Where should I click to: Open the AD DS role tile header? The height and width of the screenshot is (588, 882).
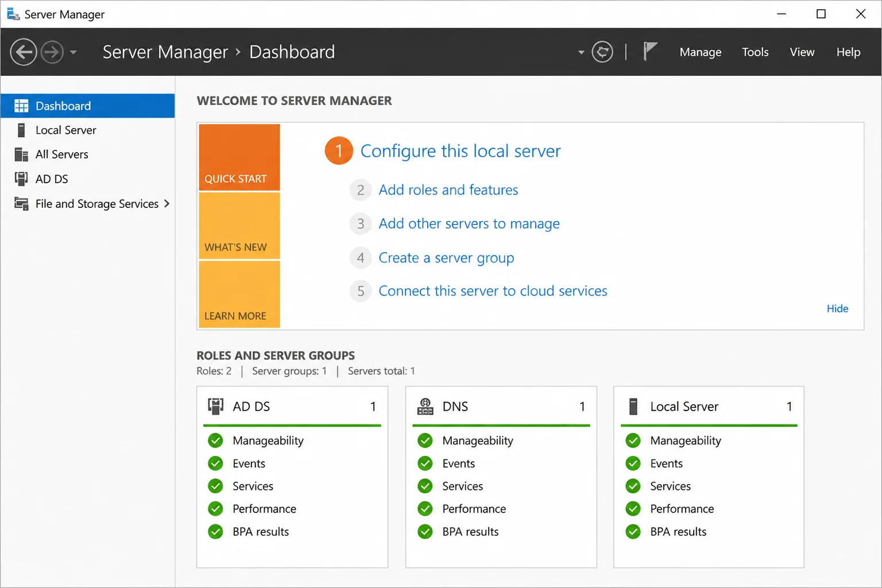point(292,407)
